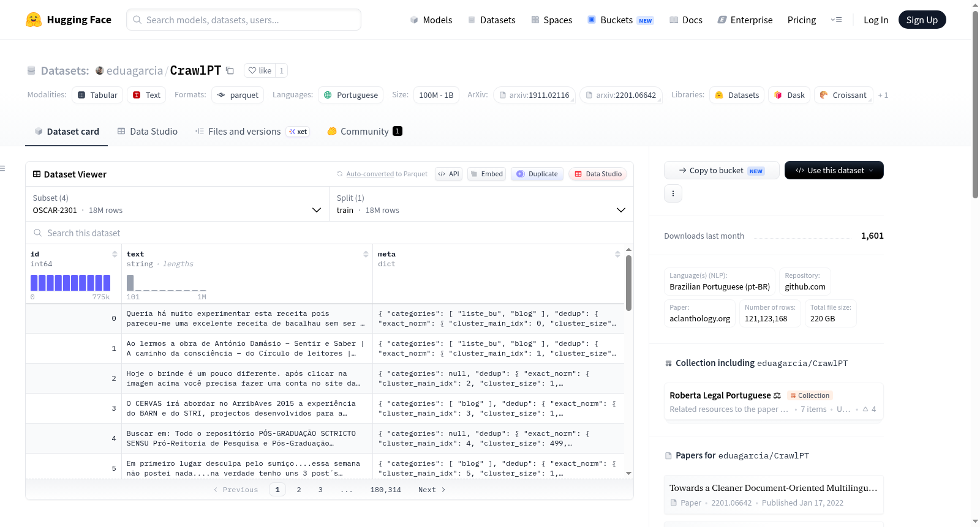Select the 100M - 1B size tag
This screenshot has width=980, height=527.
436,95
